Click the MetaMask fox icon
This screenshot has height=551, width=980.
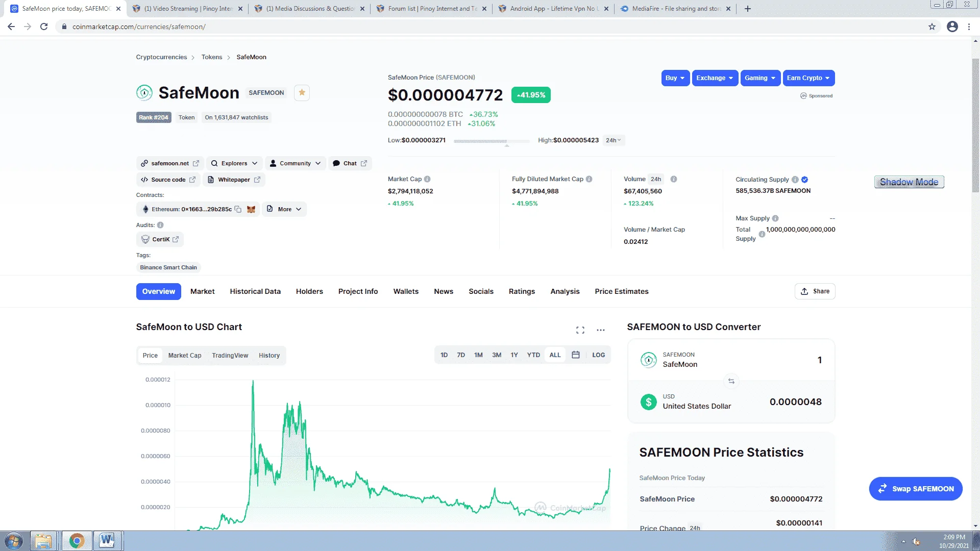[x=251, y=209]
